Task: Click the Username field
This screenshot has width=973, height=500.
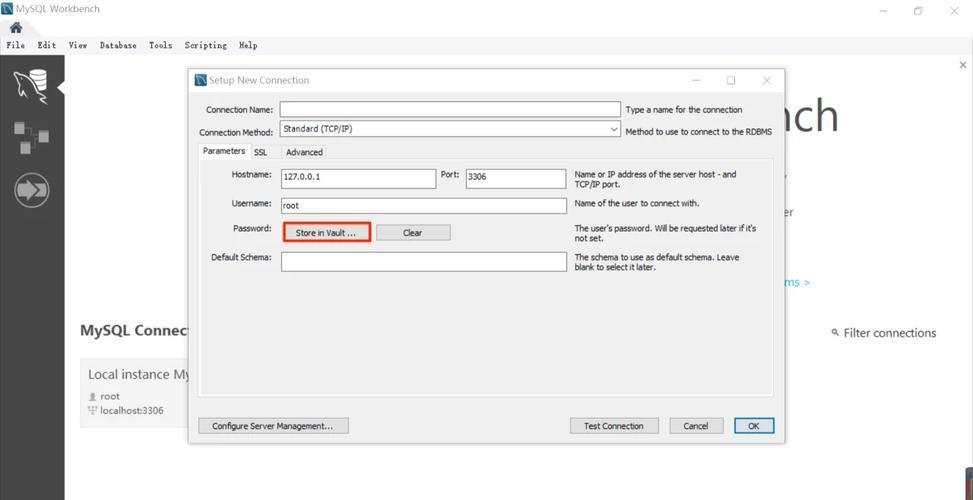Action: [424, 206]
